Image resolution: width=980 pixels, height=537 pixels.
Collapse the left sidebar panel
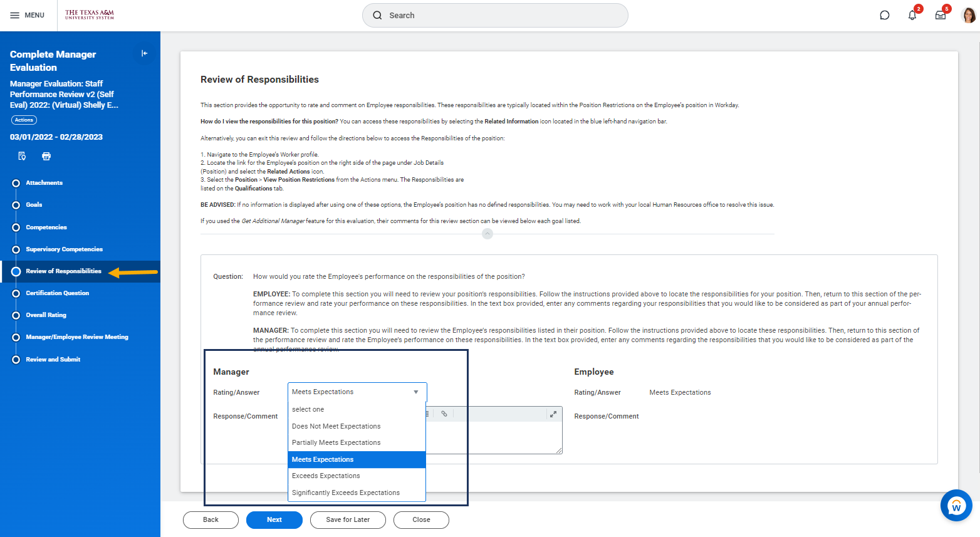pyautogui.click(x=144, y=54)
